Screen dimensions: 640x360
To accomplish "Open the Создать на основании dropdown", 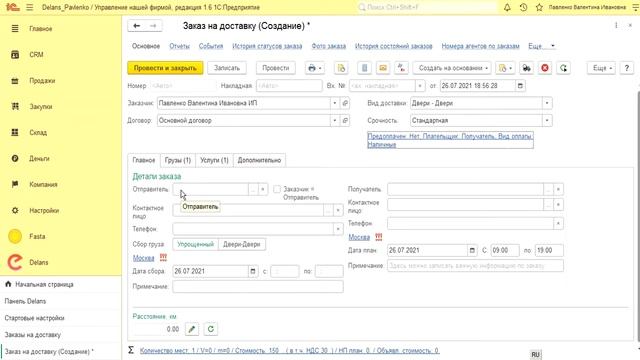I will [452, 68].
